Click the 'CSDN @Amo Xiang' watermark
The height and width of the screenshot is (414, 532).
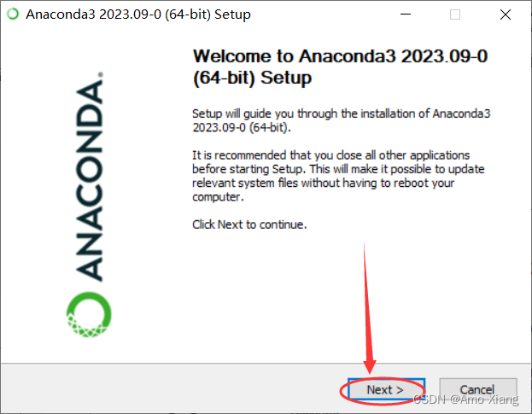[466, 399]
